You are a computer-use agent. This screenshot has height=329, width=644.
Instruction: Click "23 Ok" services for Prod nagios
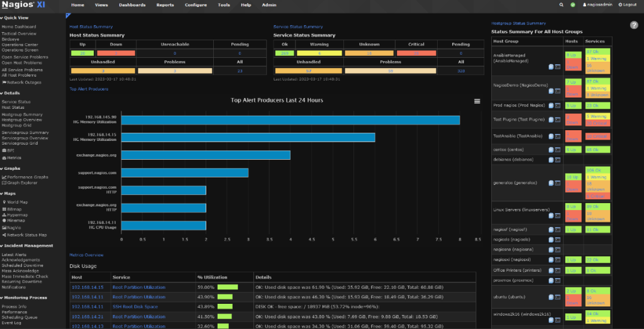point(597,106)
